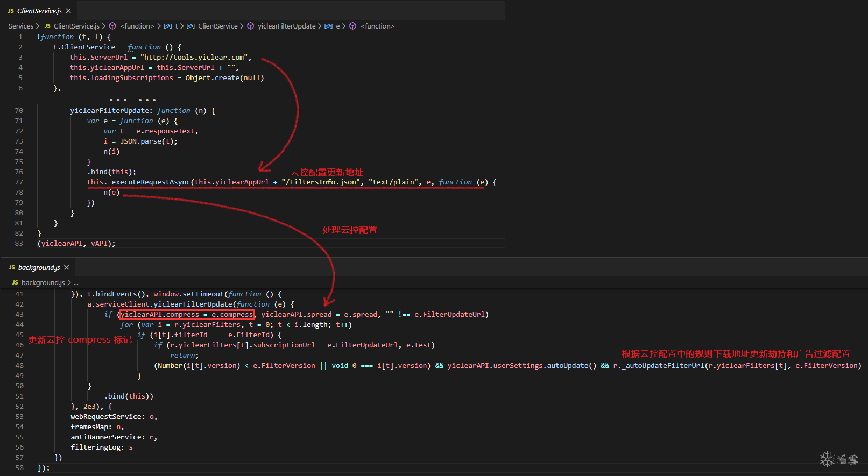
Task: Click line number 1 in ClientService.js gutter
Action: click(x=20, y=37)
